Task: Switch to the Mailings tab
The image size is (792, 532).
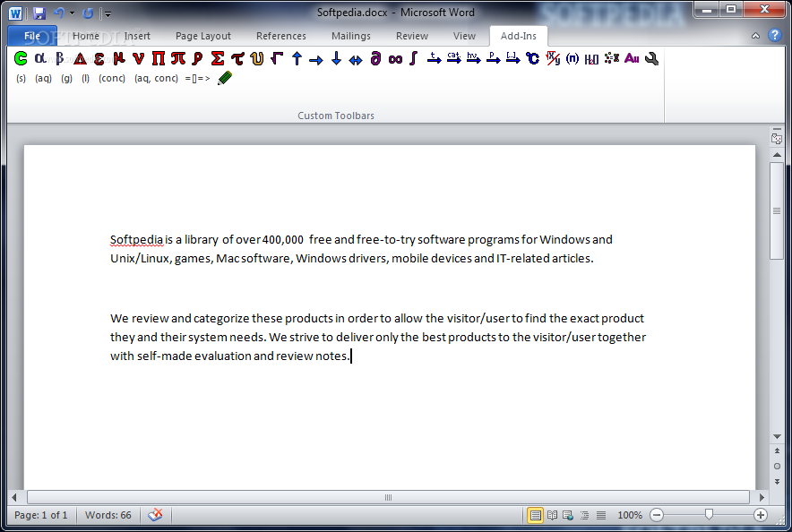Action: pos(351,36)
